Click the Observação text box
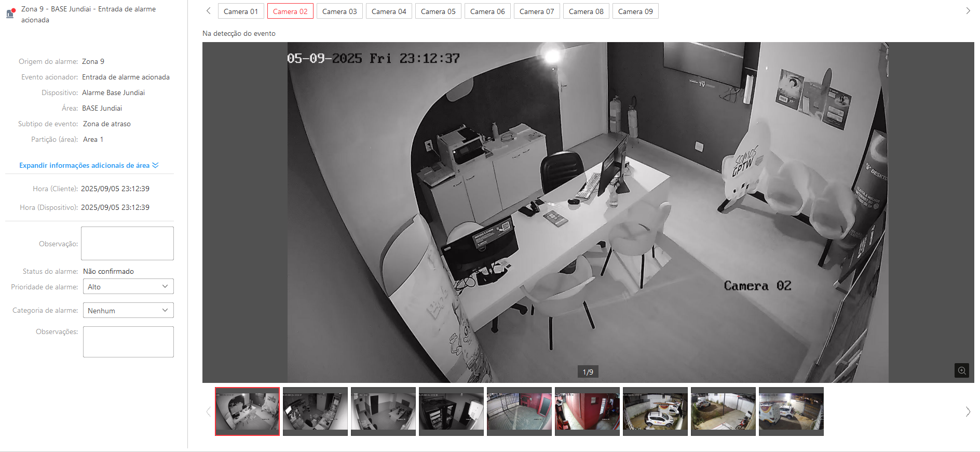The width and height of the screenshot is (980, 452). pyautogui.click(x=127, y=243)
